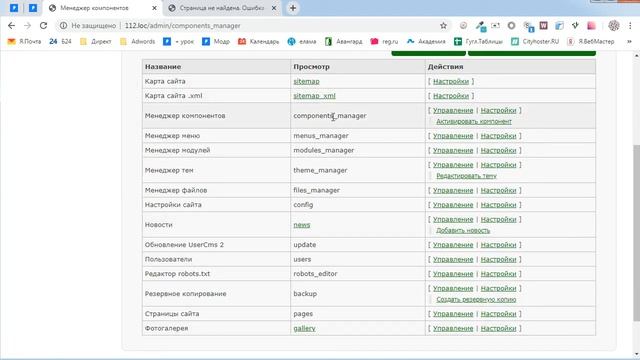Click the site info icon beside Не защищено
The width and height of the screenshot is (640, 360).
63,26
